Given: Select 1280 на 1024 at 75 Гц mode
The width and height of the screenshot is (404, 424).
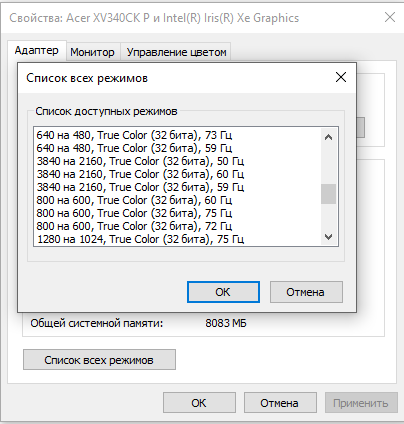Looking at the screenshot, I should point(140,239).
